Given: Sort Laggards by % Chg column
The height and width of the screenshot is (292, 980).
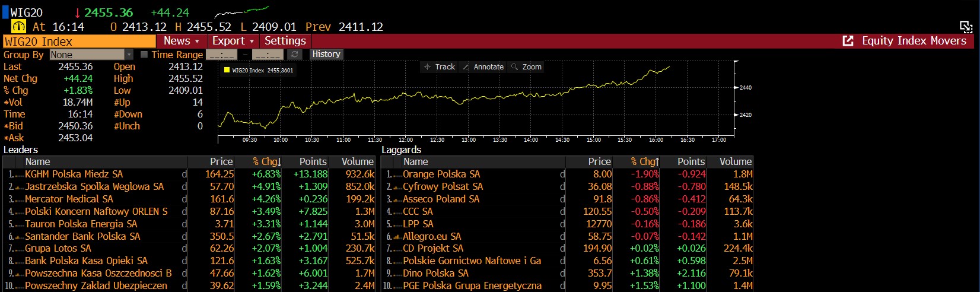Looking at the screenshot, I should (x=637, y=161).
